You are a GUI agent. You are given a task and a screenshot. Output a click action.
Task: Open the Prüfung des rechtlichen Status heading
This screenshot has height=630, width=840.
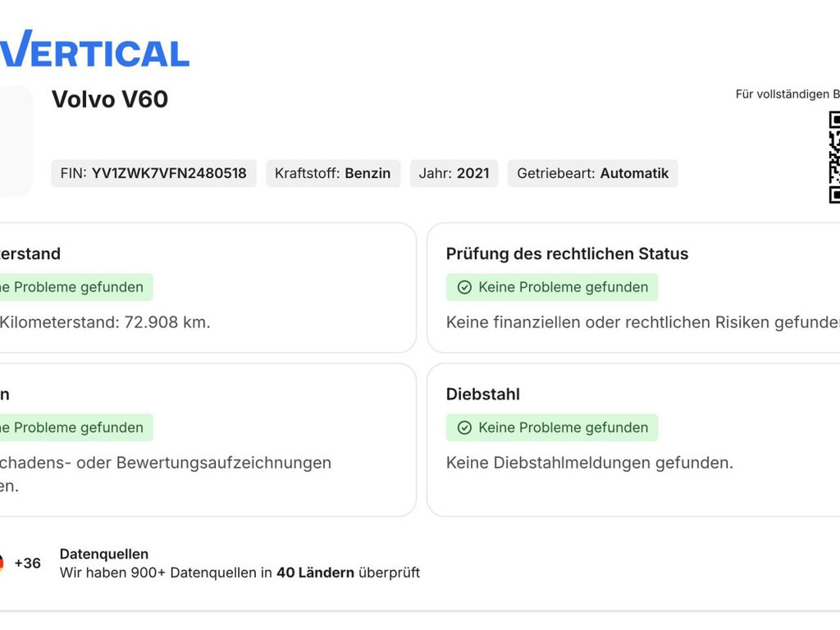click(x=567, y=253)
